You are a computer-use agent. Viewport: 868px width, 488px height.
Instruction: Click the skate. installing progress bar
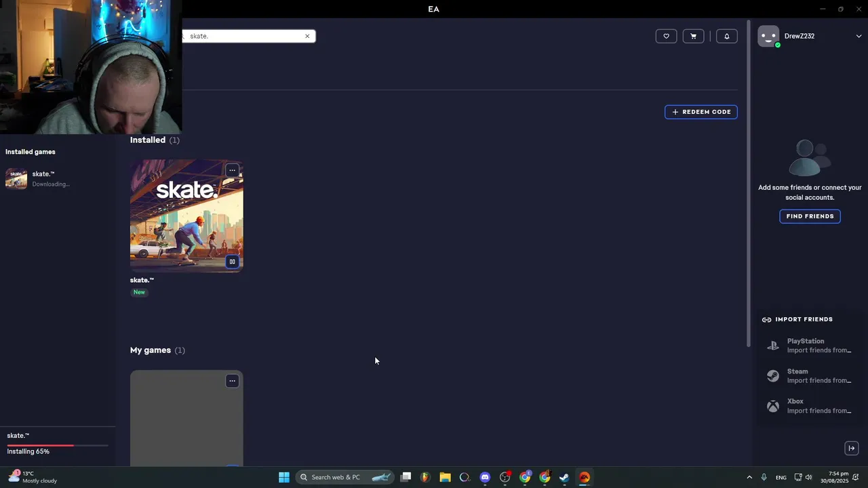click(58, 445)
